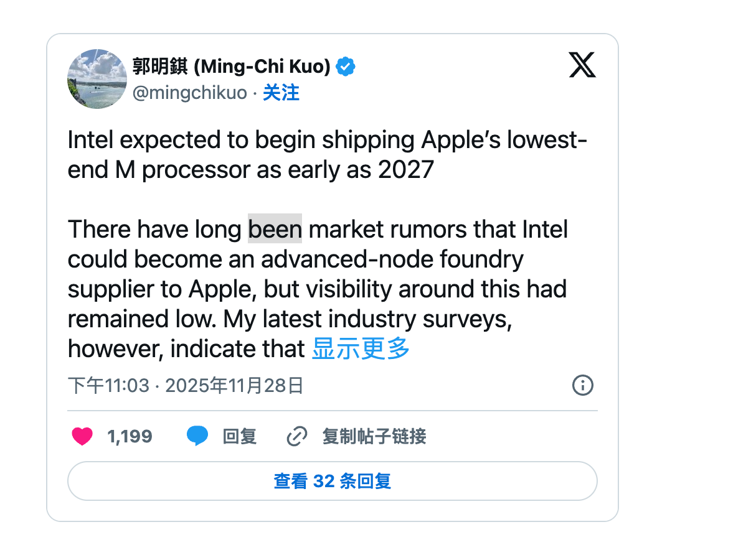
Task: Click the year 2027 in the headline
Action: coord(405,170)
